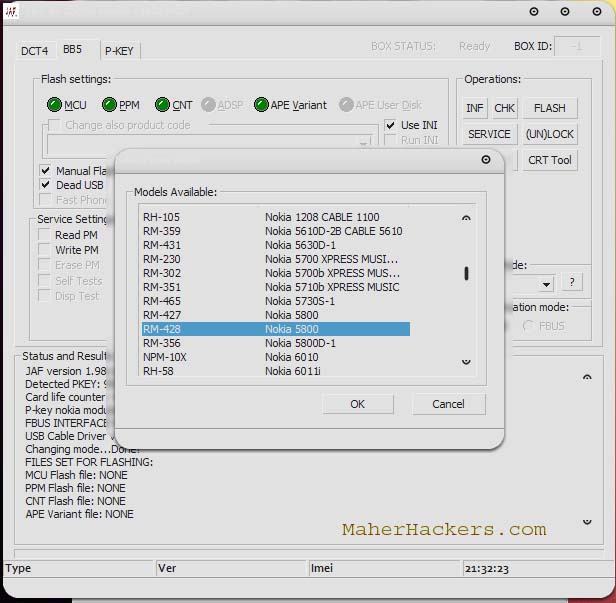Click the SERVICE button
The height and width of the screenshot is (603, 616).
coord(490,134)
